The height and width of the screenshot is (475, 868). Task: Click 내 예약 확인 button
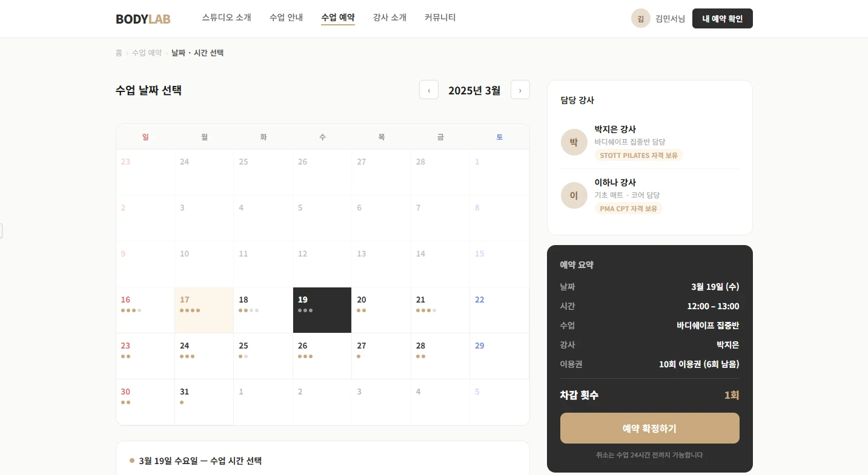point(723,18)
